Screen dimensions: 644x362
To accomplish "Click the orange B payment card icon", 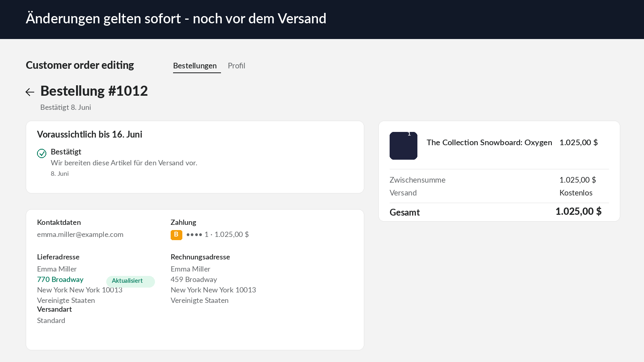I will [x=176, y=235].
